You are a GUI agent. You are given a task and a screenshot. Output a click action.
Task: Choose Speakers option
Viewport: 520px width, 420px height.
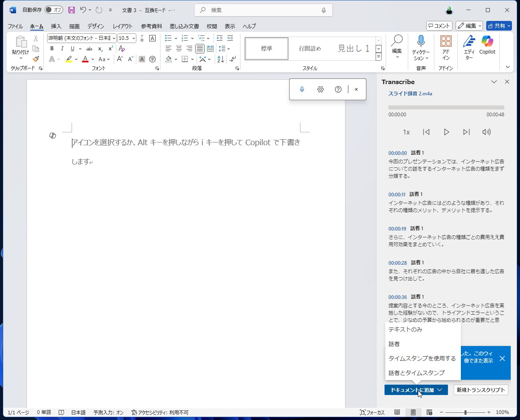pos(423,344)
